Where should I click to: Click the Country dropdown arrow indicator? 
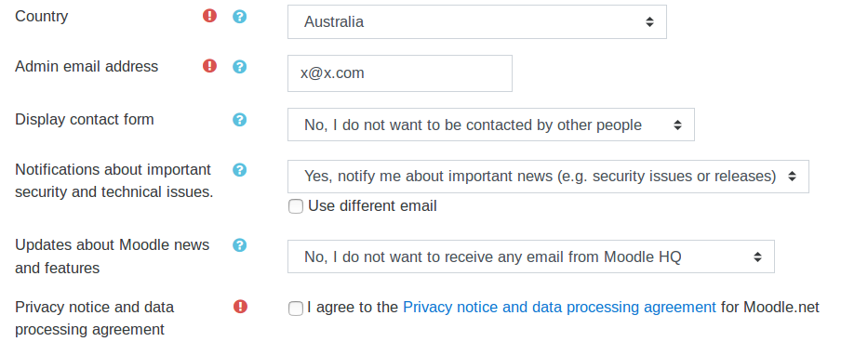tap(650, 22)
